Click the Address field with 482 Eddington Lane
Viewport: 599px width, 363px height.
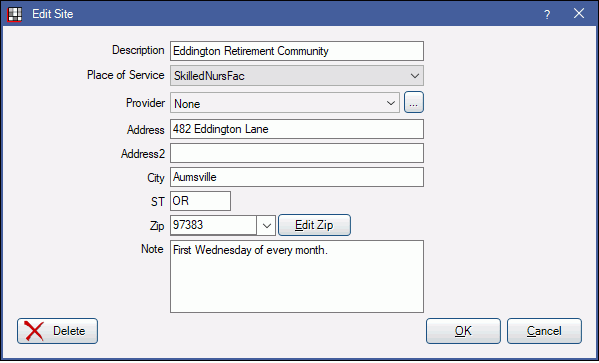pyautogui.click(x=297, y=129)
